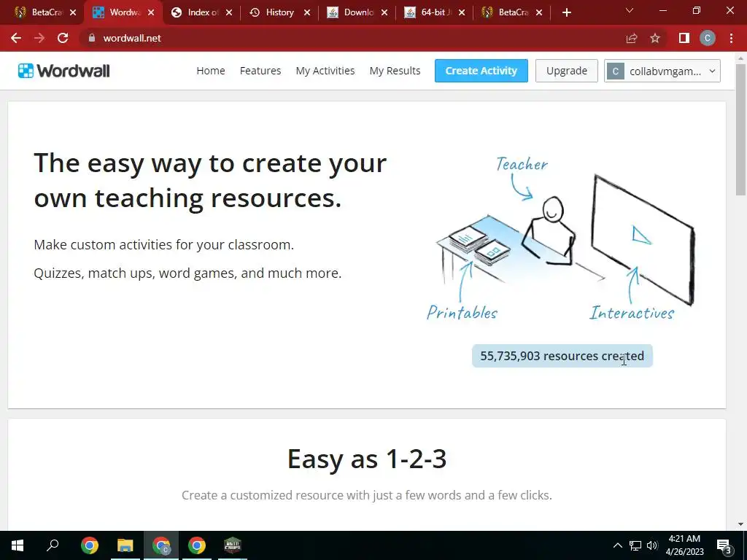Image resolution: width=747 pixels, height=560 pixels.
Task: Switch to the Download tab
Action: [357, 12]
